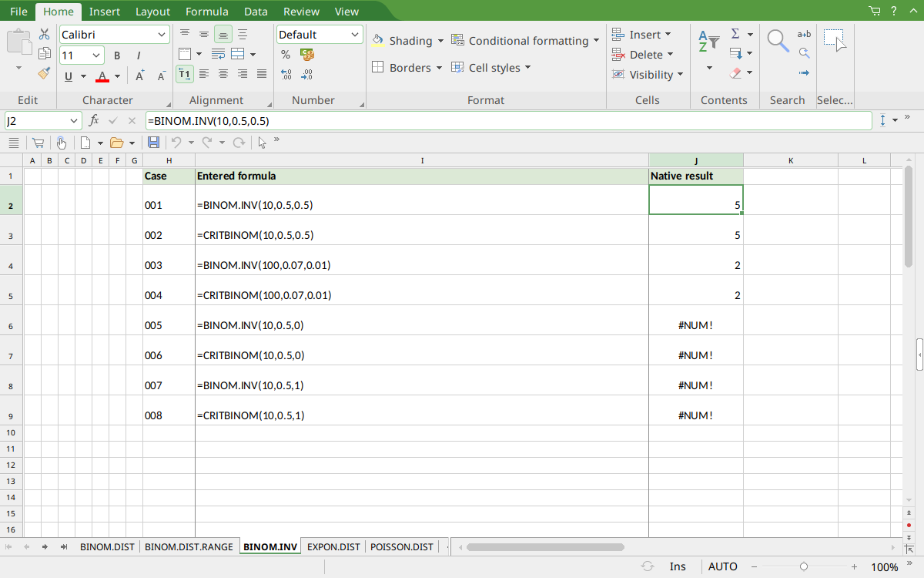The height and width of the screenshot is (578, 924).
Task: Click the Decrease Font Size icon
Action: click(x=162, y=76)
